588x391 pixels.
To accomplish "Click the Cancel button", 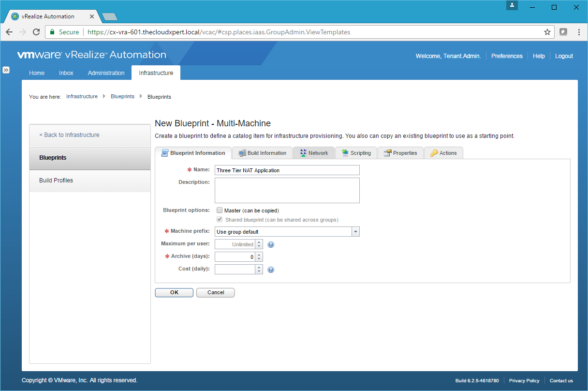I will [216, 293].
